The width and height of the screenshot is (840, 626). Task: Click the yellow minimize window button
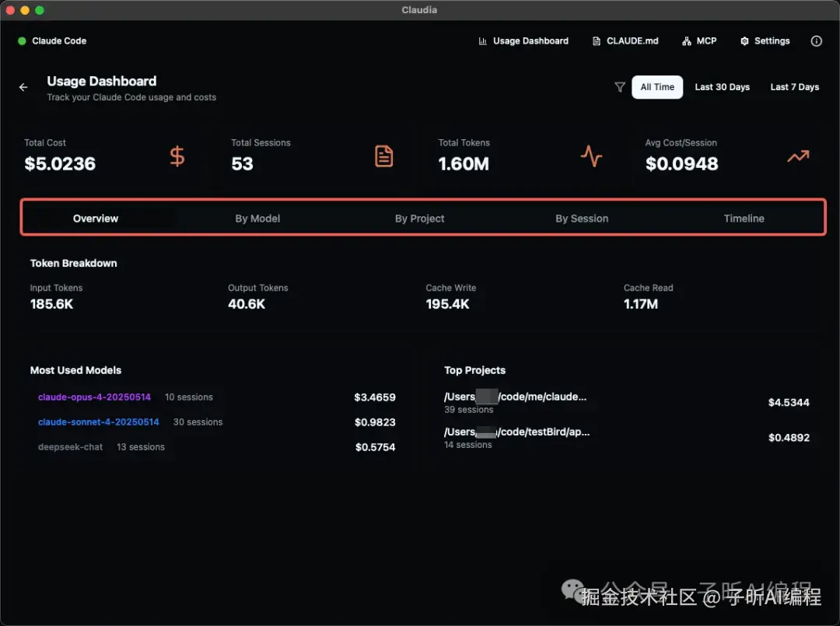tap(25, 10)
